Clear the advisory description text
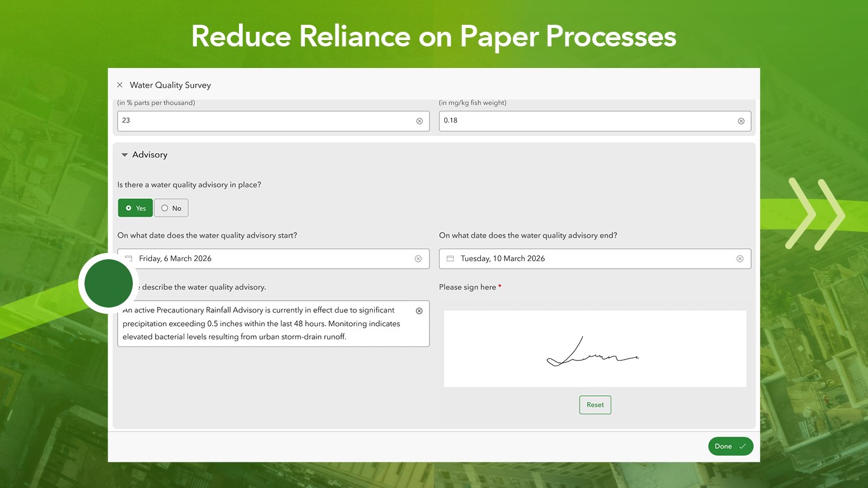This screenshot has height=488, width=868. pos(419,311)
